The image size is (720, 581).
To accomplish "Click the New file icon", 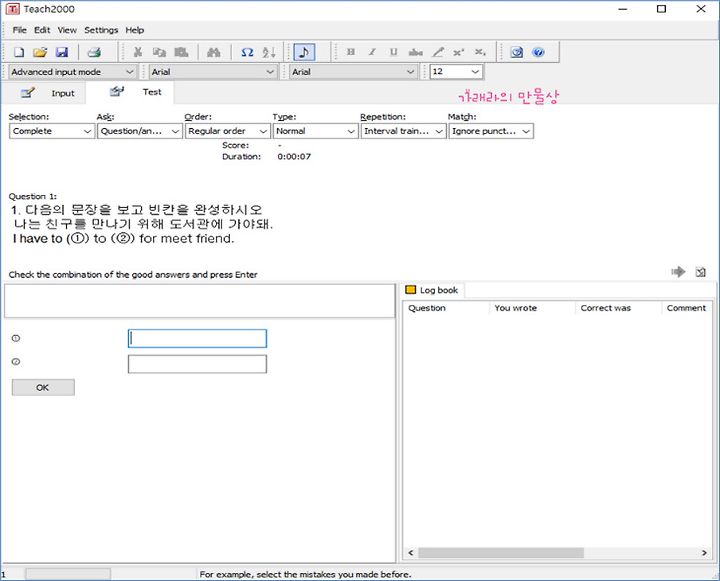I will [19, 52].
